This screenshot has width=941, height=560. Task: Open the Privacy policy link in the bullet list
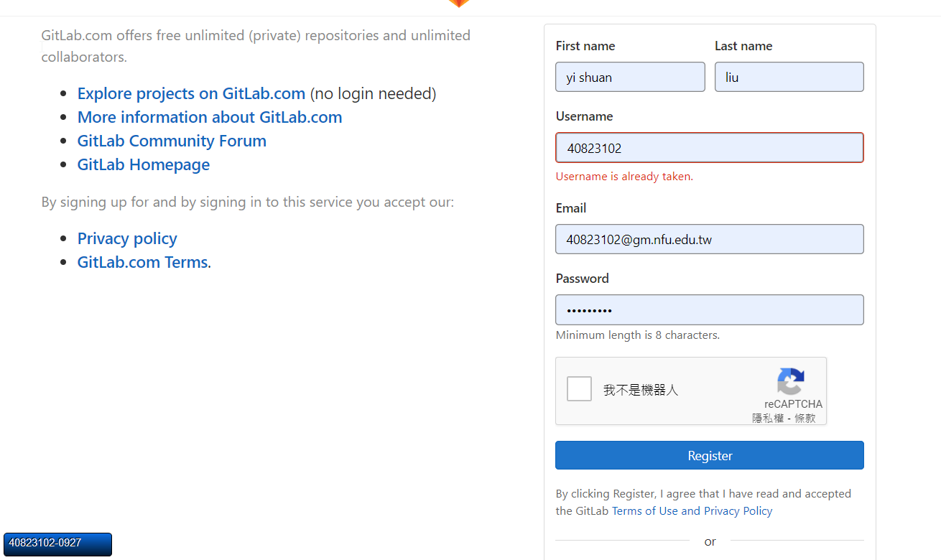127,238
